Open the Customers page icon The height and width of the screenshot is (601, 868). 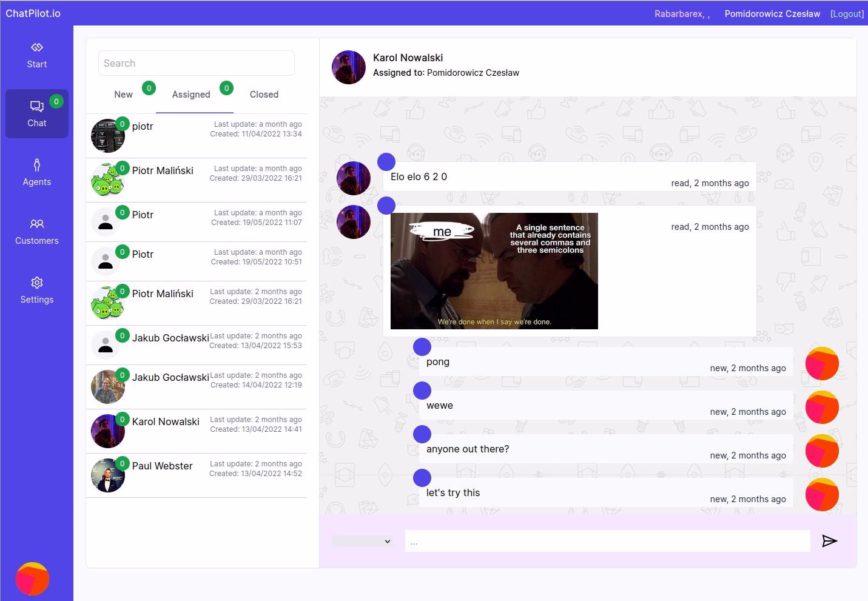point(37,224)
